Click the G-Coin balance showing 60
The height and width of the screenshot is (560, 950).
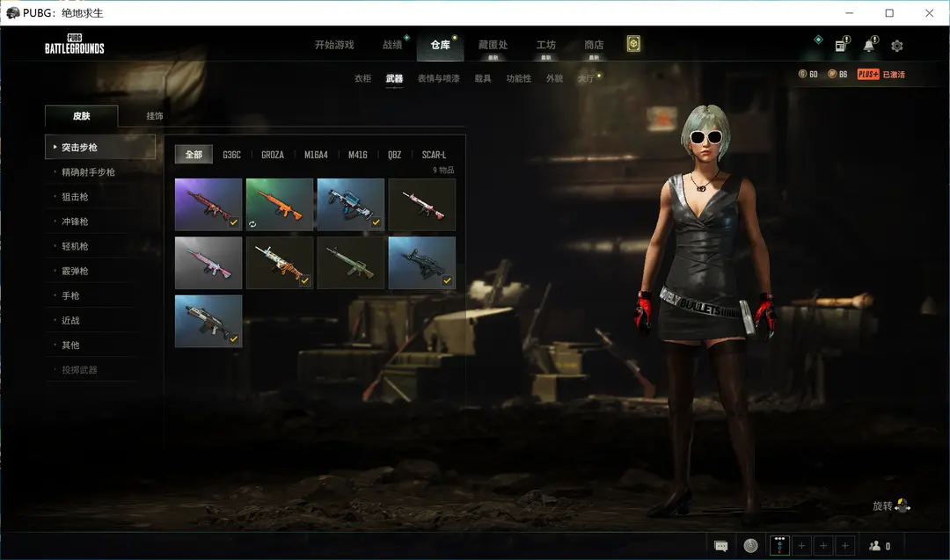pos(808,74)
